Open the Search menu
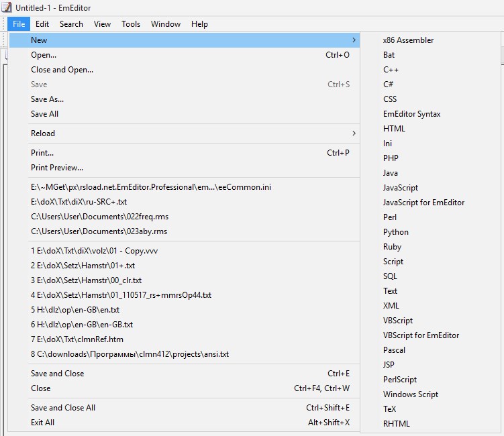This screenshot has height=436, width=504. point(71,24)
